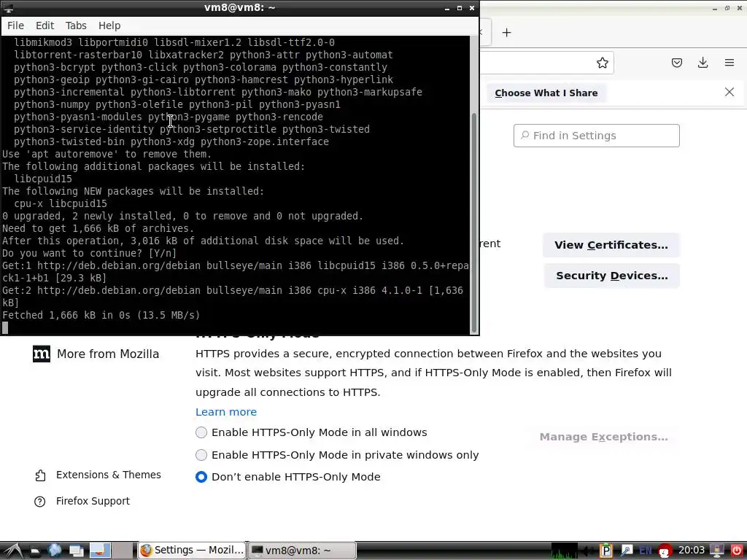This screenshot has height=560, width=747.
Task: Open Firefox Support link
Action: pos(93,501)
